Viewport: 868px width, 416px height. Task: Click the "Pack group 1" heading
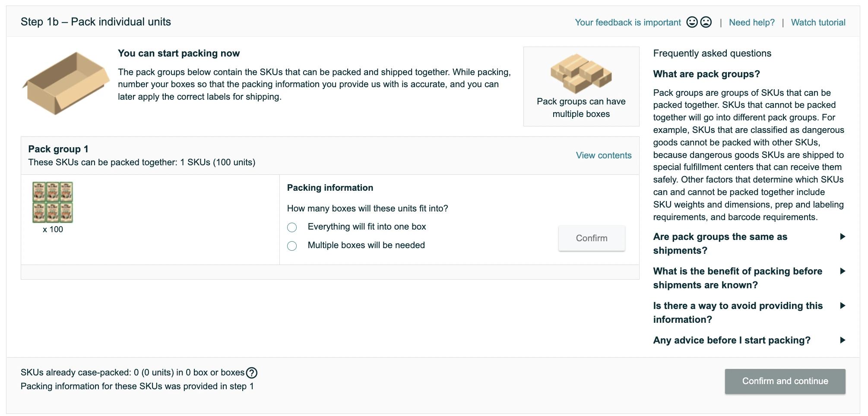tap(58, 149)
